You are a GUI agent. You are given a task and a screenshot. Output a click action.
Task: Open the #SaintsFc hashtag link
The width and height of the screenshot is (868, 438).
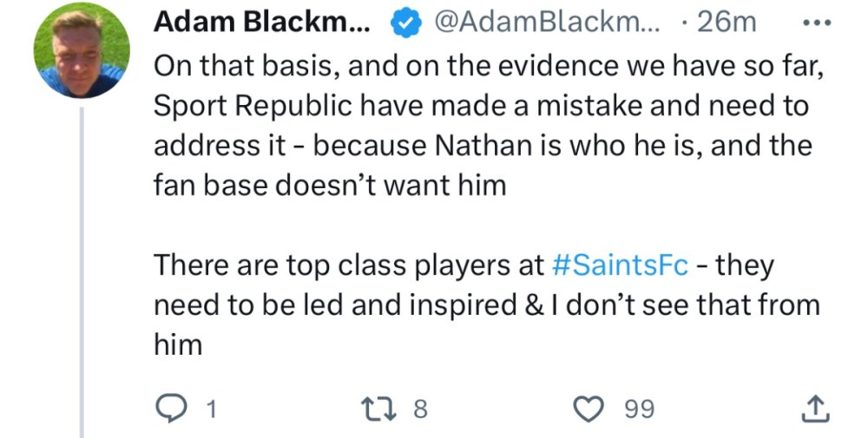[x=620, y=265]
